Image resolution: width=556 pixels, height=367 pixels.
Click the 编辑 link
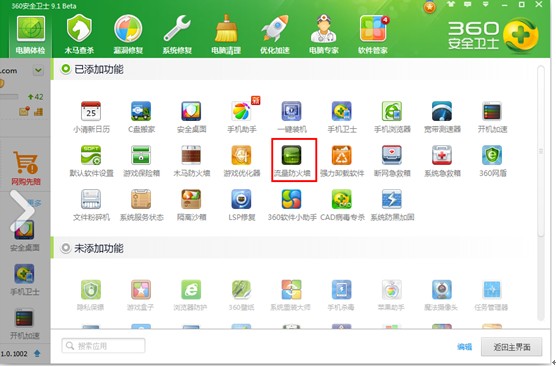click(465, 346)
